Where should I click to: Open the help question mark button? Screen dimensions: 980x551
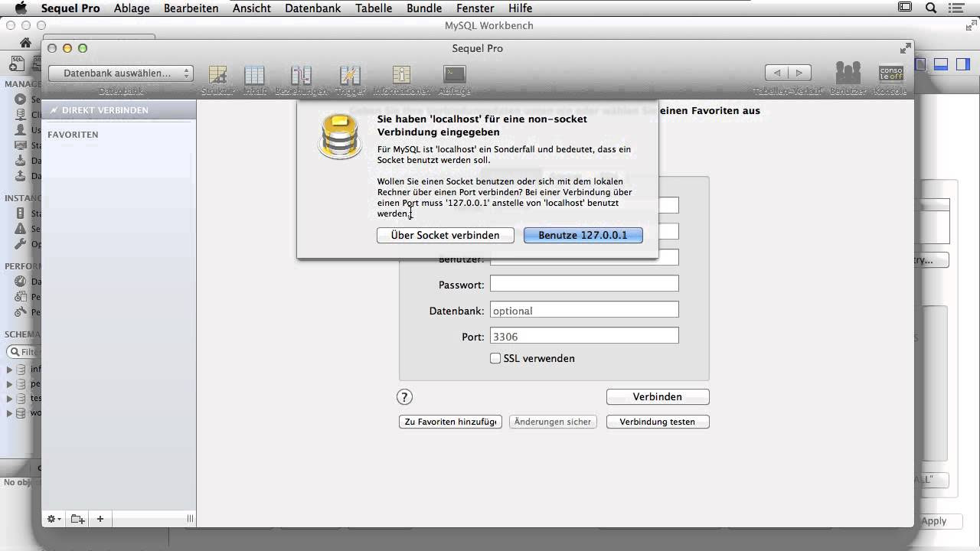click(404, 396)
